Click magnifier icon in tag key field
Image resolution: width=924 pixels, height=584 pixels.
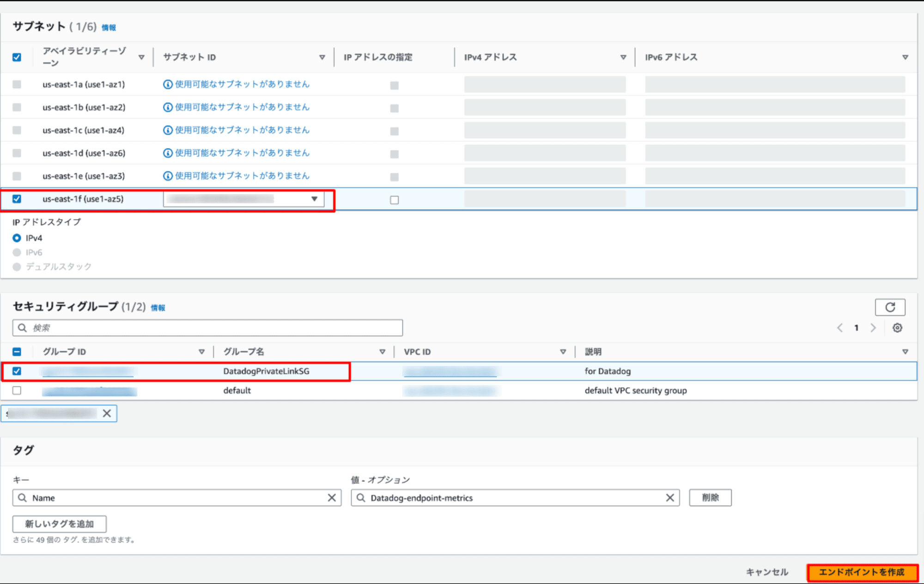click(22, 498)
